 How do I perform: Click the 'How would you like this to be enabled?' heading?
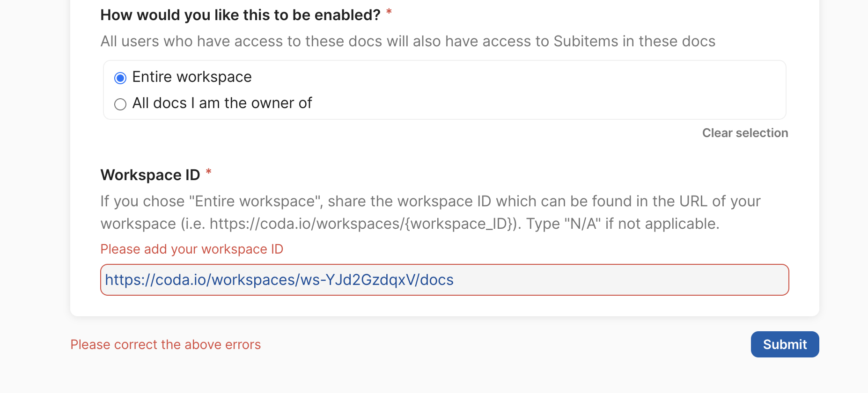pos(240,15)
